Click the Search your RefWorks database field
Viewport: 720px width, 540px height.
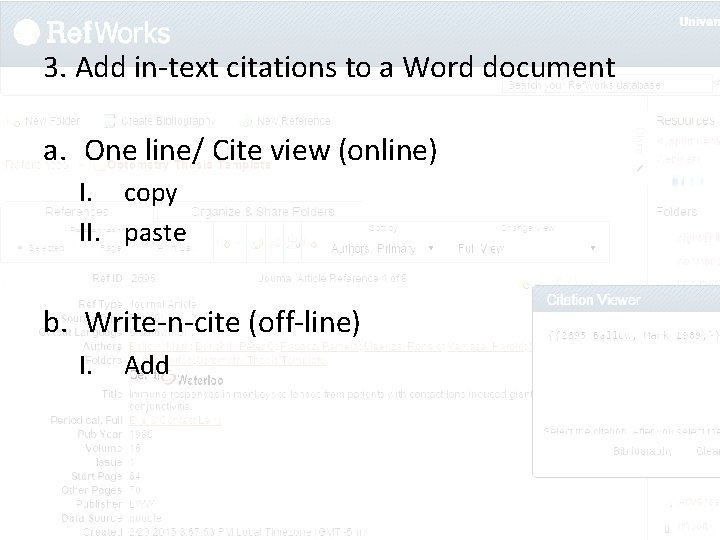click(x=607, y=85)
